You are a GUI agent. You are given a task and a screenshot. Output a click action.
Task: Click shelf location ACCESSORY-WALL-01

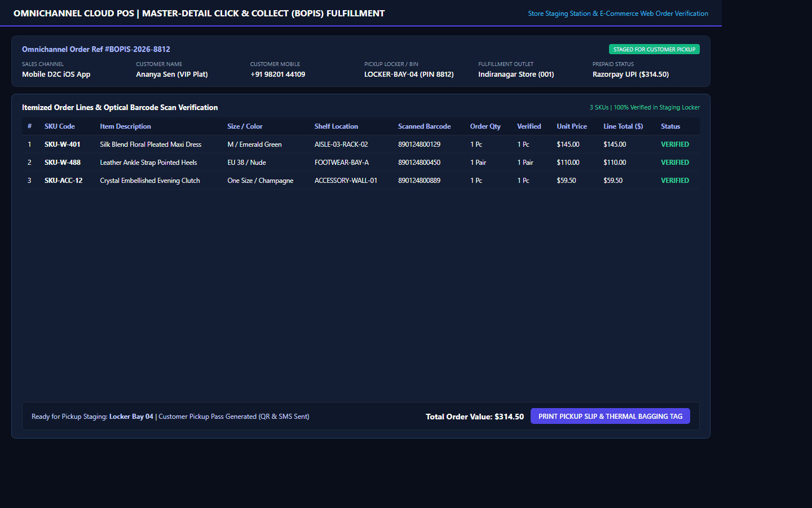[x=346, y=181]
